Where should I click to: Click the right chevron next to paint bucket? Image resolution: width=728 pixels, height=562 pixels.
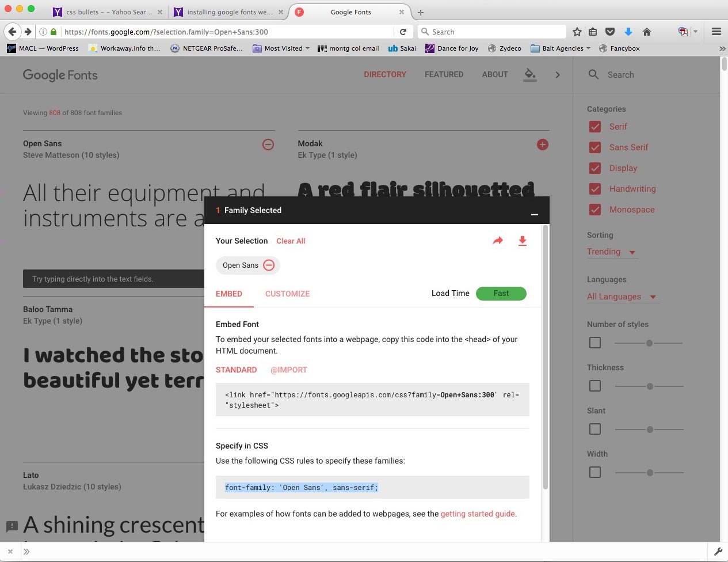point(557,74)
